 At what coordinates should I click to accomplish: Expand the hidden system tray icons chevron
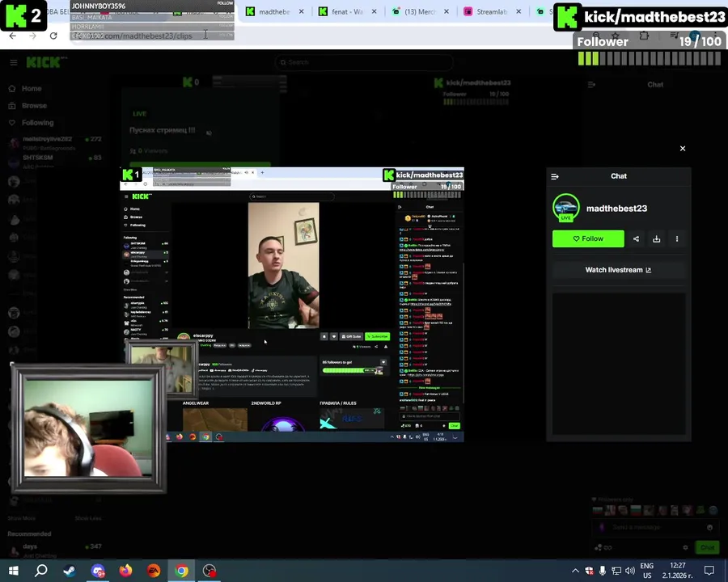click(x=575, y=571)
